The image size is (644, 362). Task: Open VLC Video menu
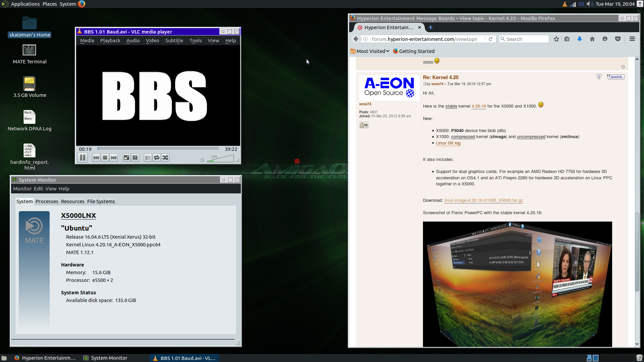152,41
